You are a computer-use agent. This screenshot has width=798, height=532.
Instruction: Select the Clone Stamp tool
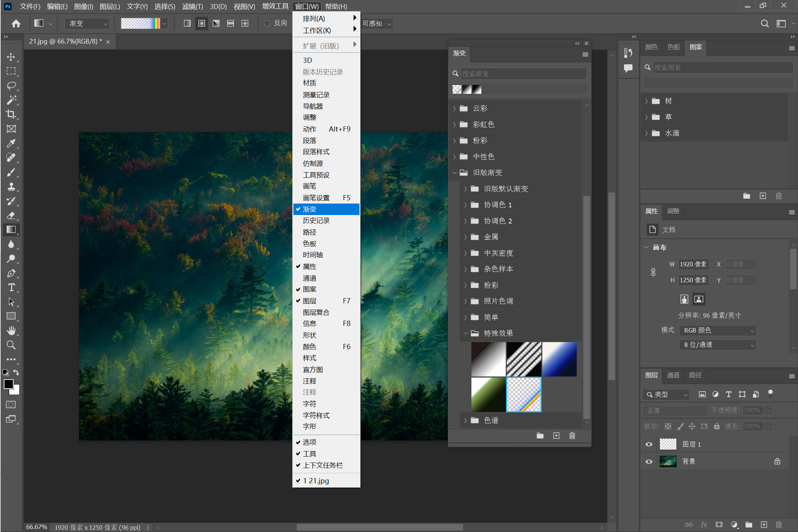11,187
